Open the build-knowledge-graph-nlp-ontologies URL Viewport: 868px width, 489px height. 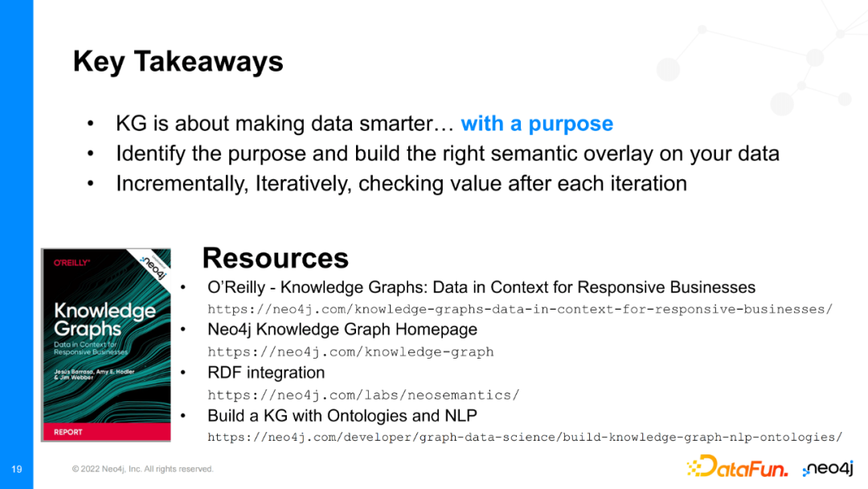point(525,437)
